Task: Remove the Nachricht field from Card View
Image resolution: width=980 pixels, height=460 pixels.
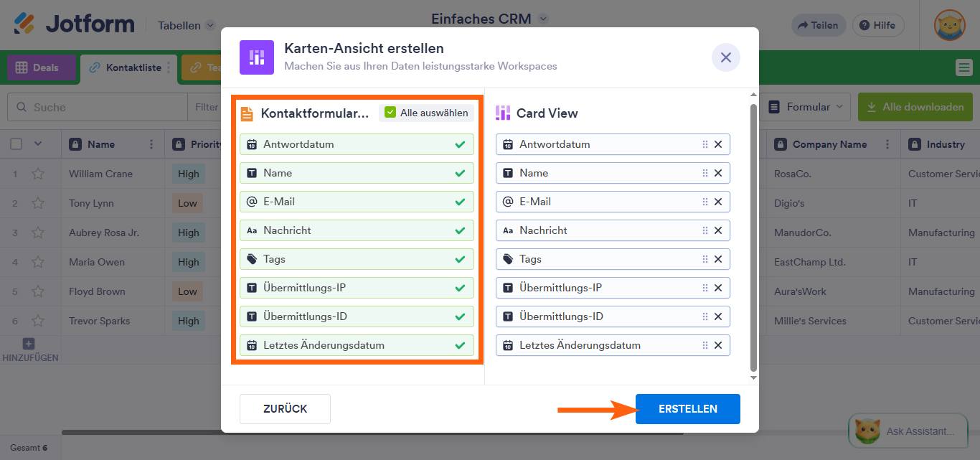Action: click(717, 230)
